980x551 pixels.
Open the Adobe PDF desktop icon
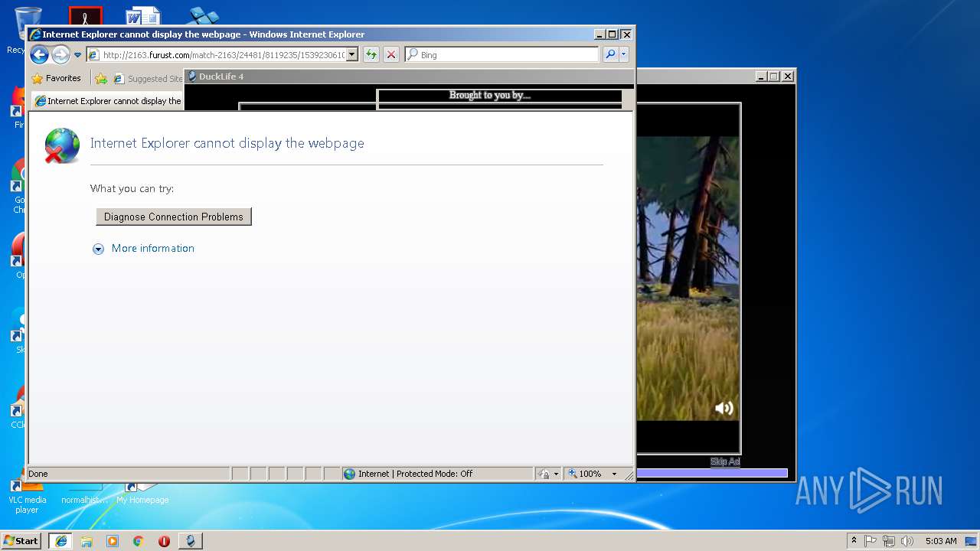85,16
